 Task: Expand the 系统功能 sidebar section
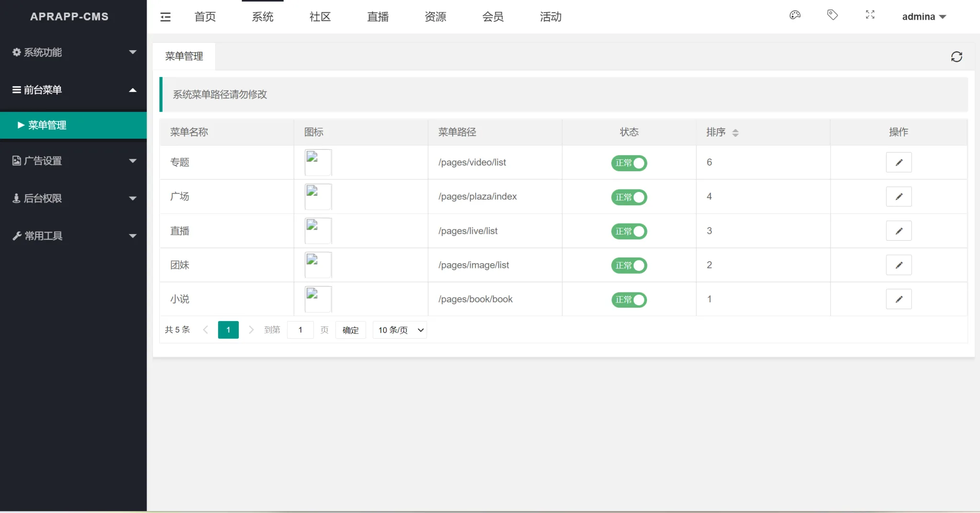[x=73, y=52]
